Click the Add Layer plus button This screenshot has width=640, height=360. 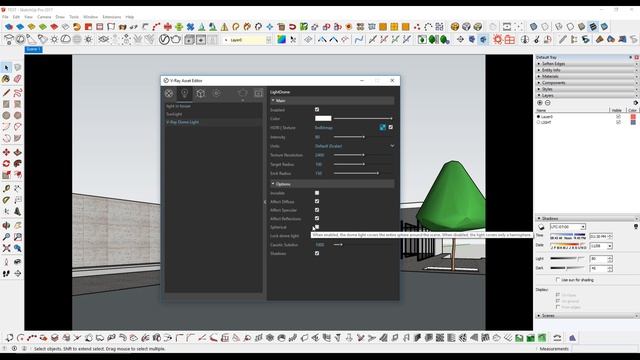(540, 103)
